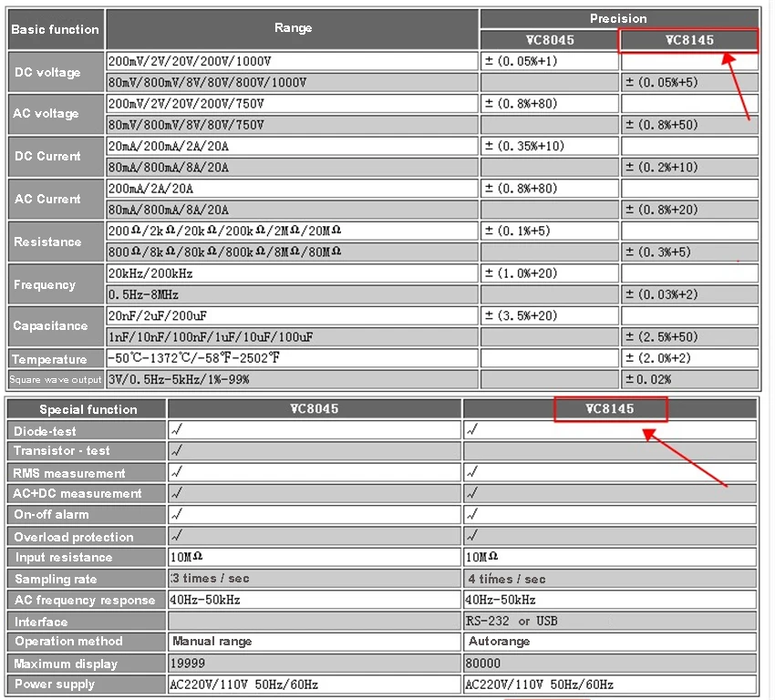The width and height of the screenshot is (775, 700).
Task: Click the "Square wave output" row label
Action: click(x=56, y=379)
